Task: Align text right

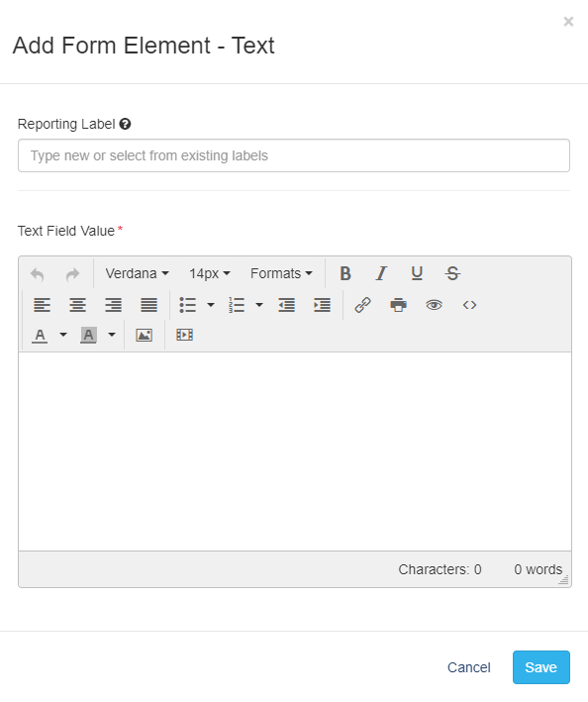Action: coord(113,305)
